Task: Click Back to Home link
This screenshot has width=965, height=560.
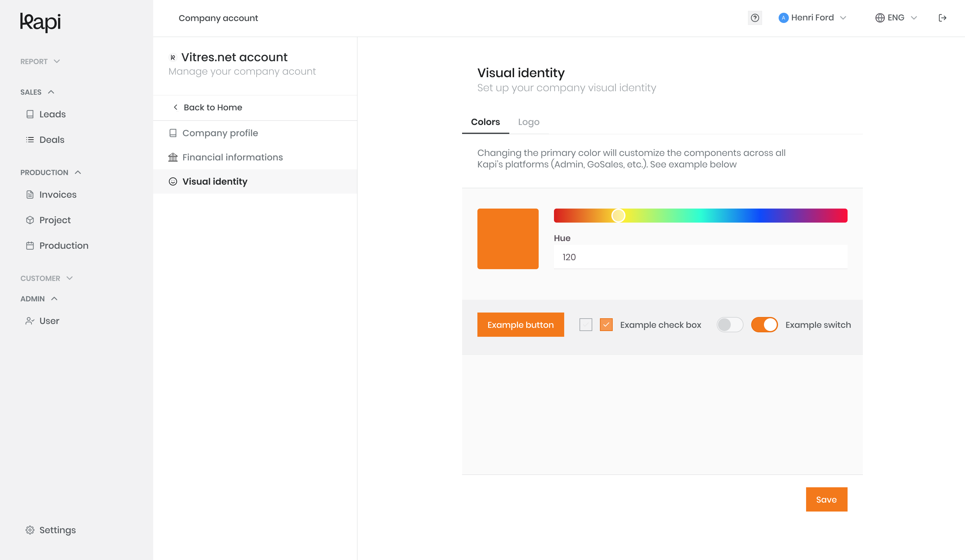Action: tap(213, 107)
